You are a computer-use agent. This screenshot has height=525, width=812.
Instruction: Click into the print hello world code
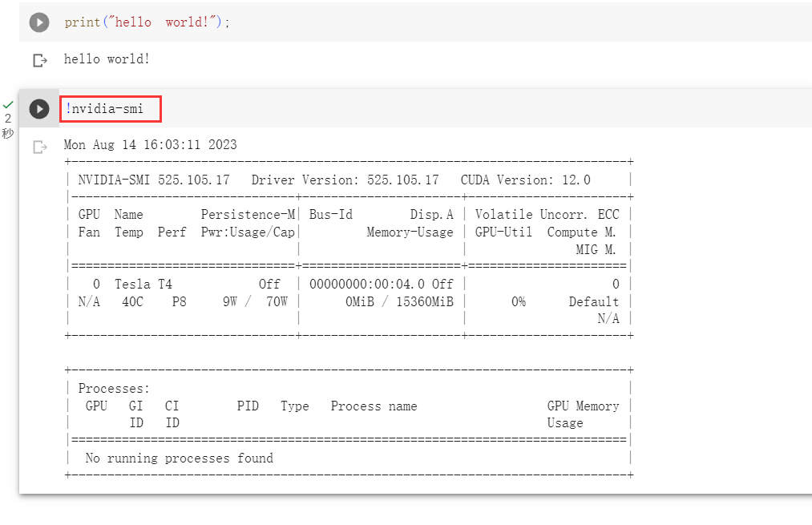point(147,22)
